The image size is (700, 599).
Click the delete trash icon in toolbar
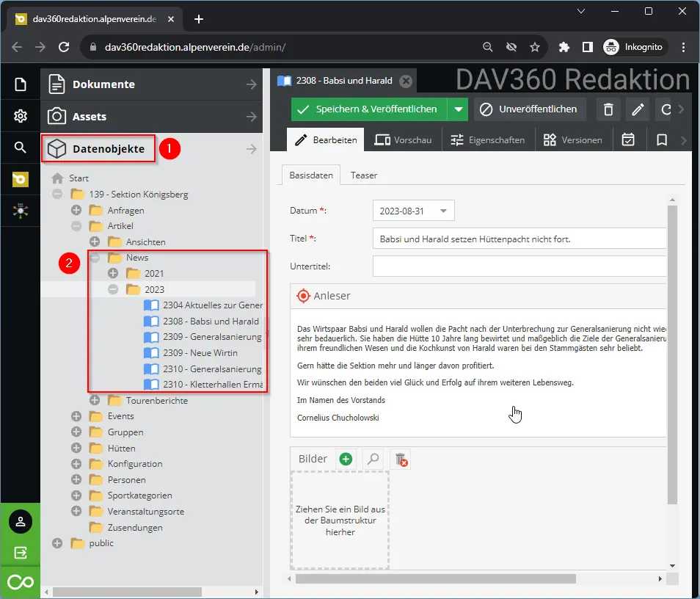coord(608,109)
